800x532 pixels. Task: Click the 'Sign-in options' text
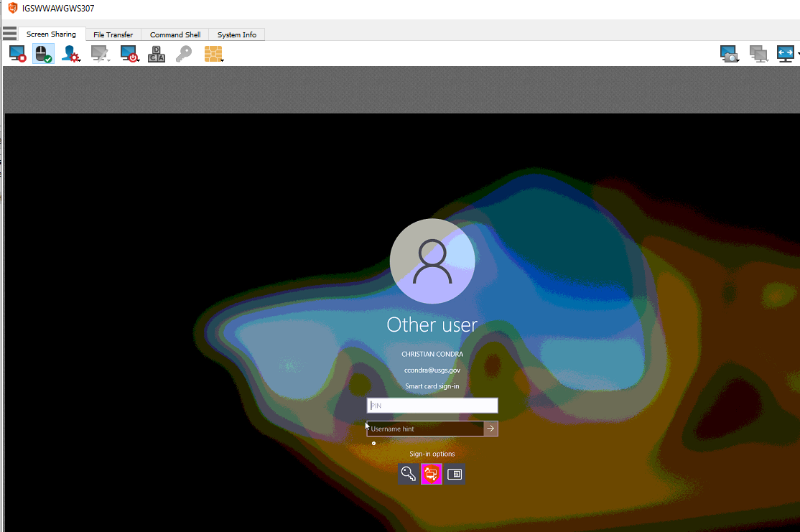click(432, 454)
